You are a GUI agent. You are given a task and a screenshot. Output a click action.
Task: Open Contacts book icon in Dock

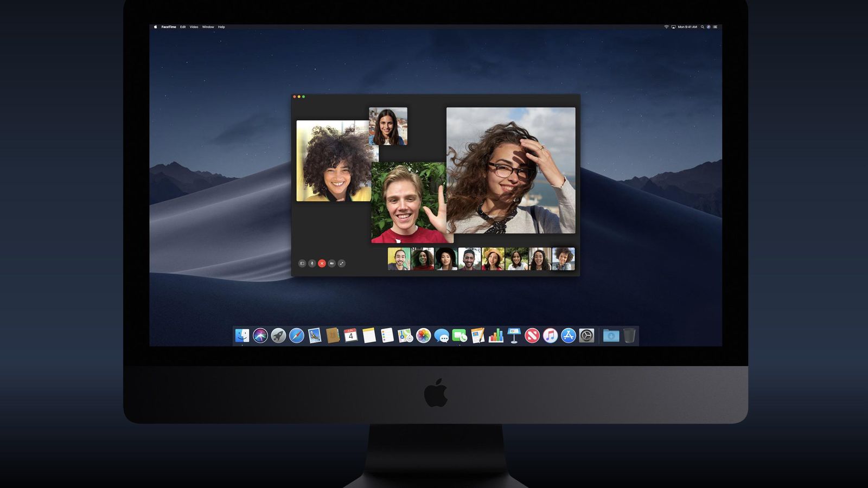[x=333, y=336]
